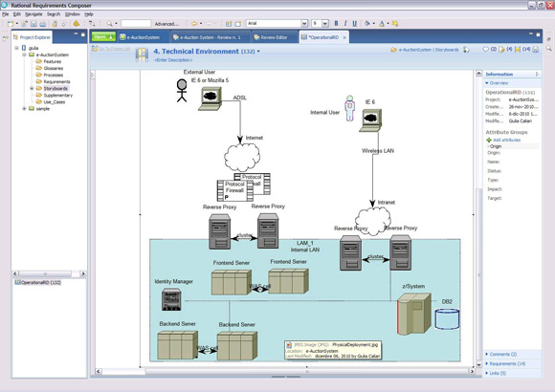Click the Save (floppy disk) toolbar icon
The height and width of the screenshot is (392, 555).
tap(33, 24)
